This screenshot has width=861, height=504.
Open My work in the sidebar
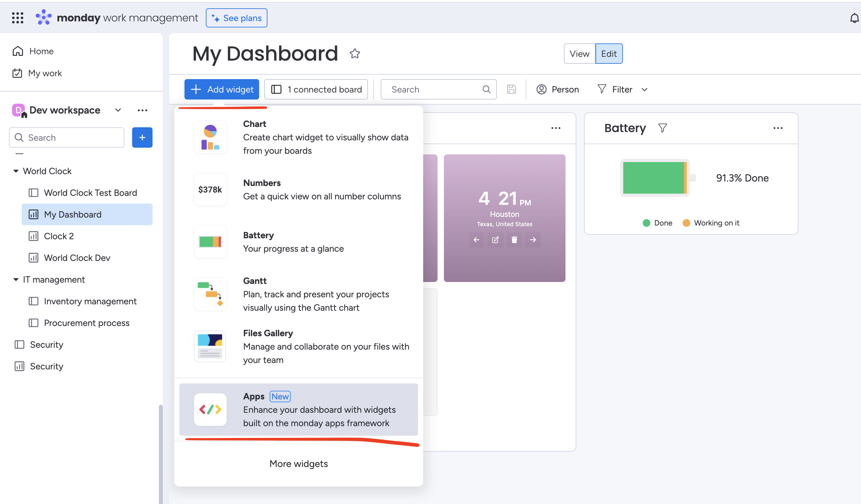(x=38, y=73)
